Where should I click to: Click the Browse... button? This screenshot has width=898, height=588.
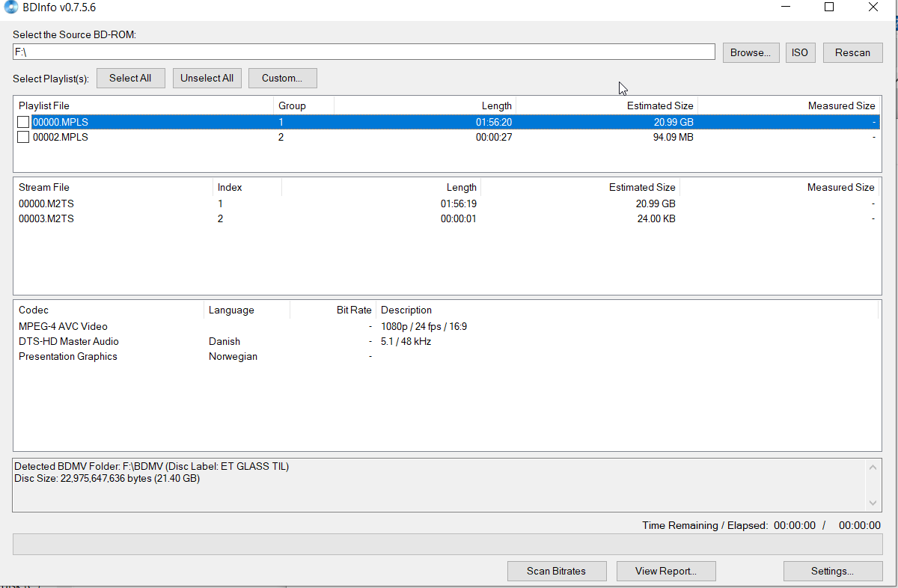[751, 52]
